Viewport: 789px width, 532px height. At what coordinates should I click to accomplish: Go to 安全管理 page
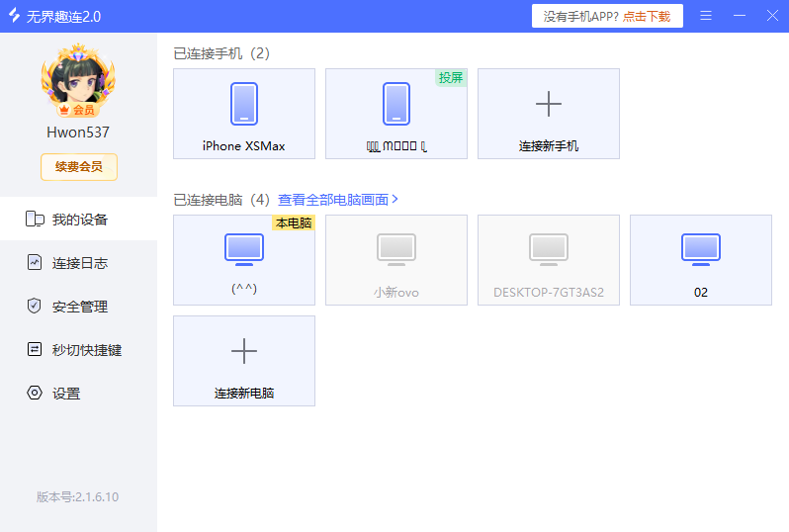click(x=79, y=307)
